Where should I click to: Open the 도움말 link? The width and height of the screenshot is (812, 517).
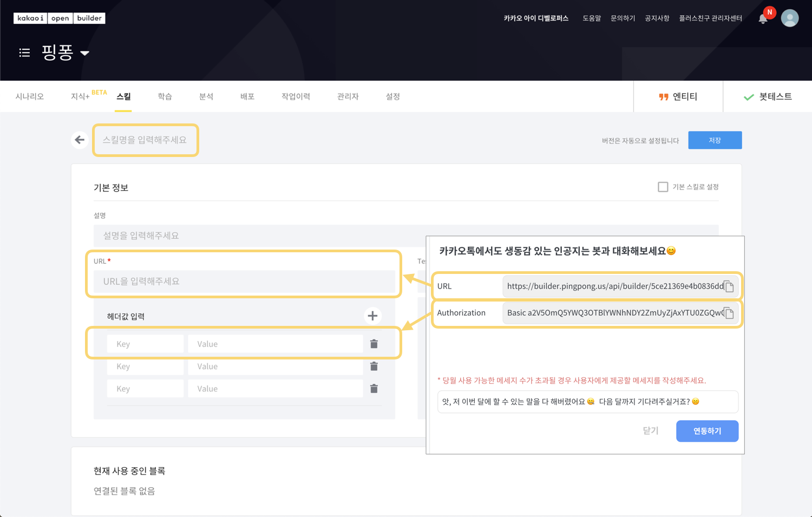tap(592, 18)
